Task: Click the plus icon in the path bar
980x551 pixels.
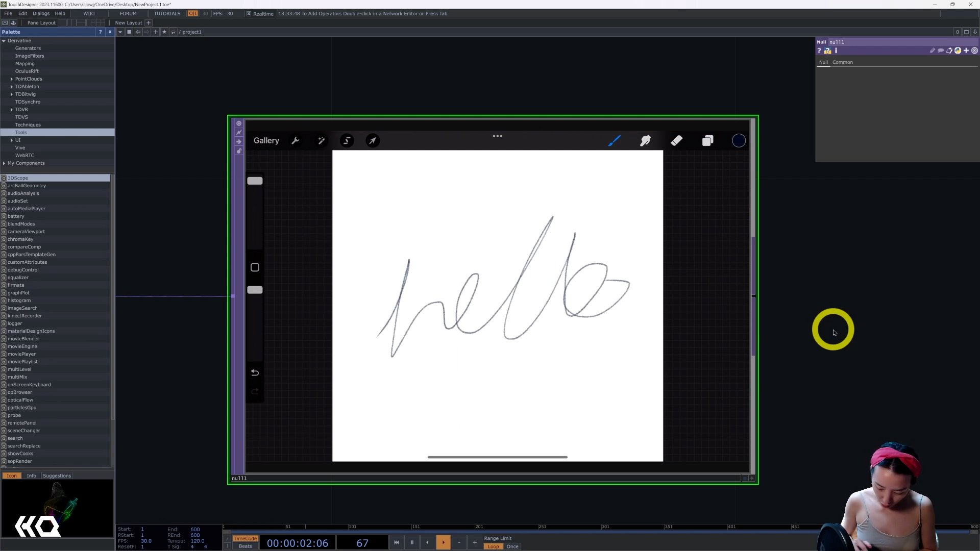Action: [156, 32]
